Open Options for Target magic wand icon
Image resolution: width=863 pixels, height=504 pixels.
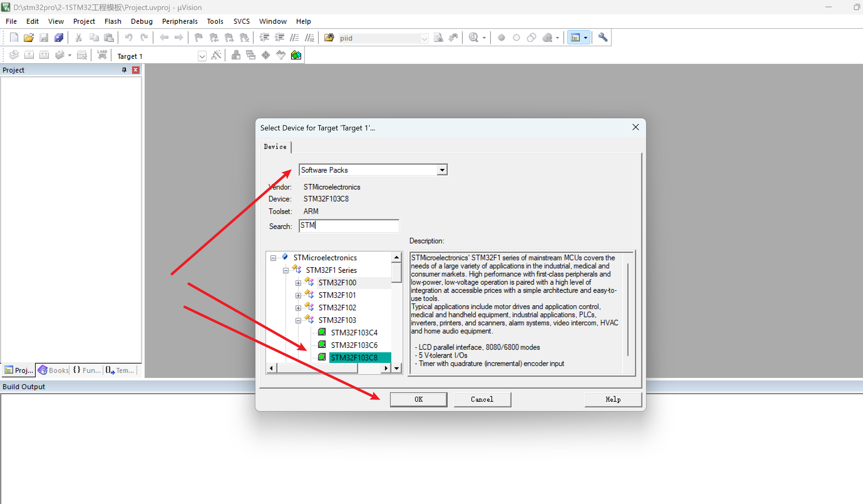[216, 55]
